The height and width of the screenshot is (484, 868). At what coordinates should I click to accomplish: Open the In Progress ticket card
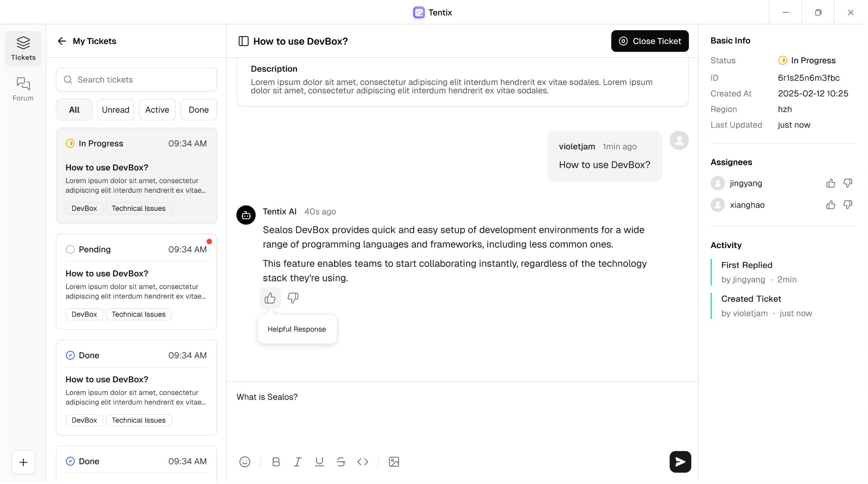(x=137, y=176)
